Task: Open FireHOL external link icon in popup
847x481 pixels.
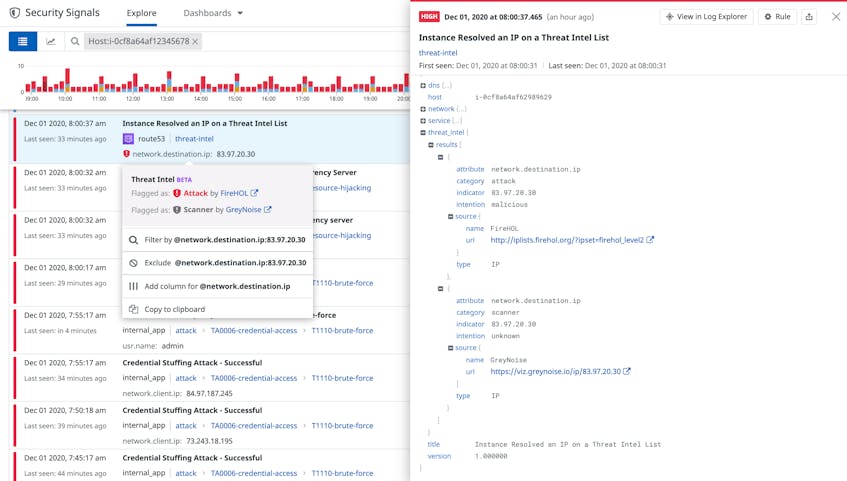Action: [254, 193]
